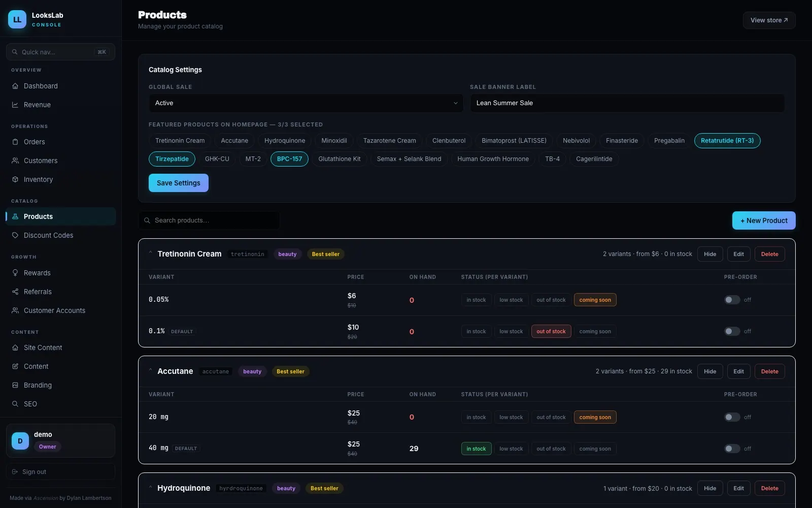The image size is (812, 508).
Task: Open Quick nav search box
Action: pyautogui.click(x=61, y=52)
